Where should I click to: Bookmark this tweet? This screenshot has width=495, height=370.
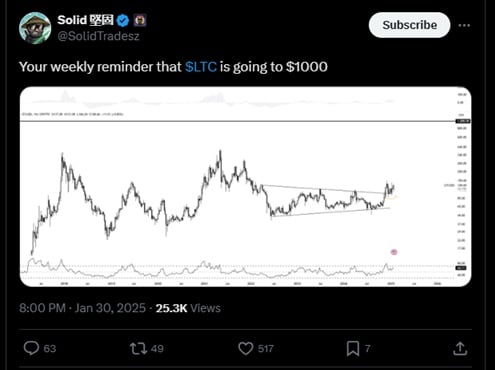pos(353,349)
